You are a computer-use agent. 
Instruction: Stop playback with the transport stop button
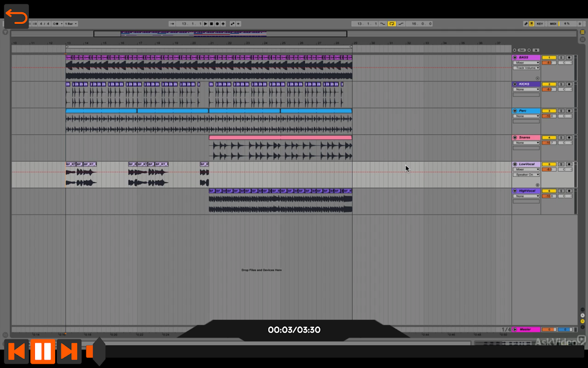click(x=211, y=23)
